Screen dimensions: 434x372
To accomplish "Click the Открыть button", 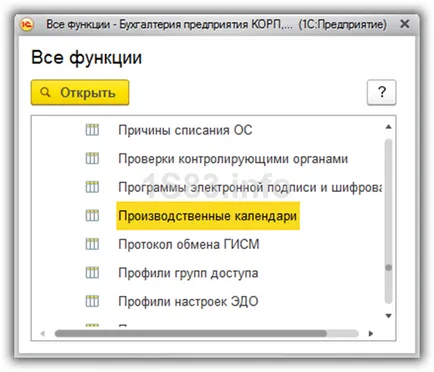I will (x=80, y=92).
